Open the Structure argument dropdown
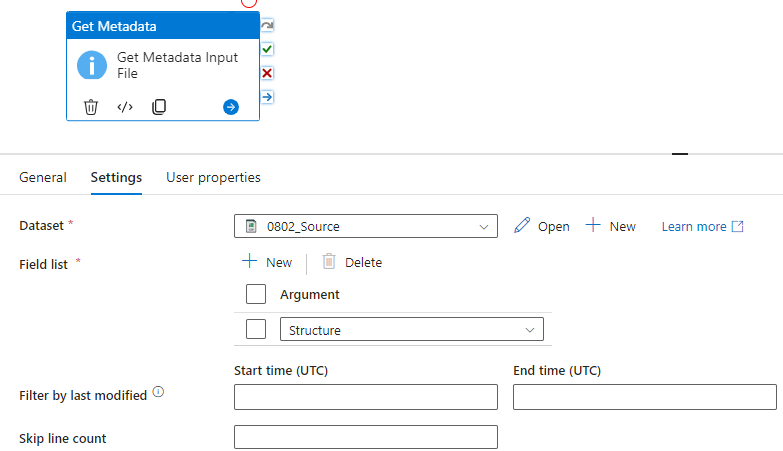Viewport: 783px width, 451px height. tap(411, 330)
